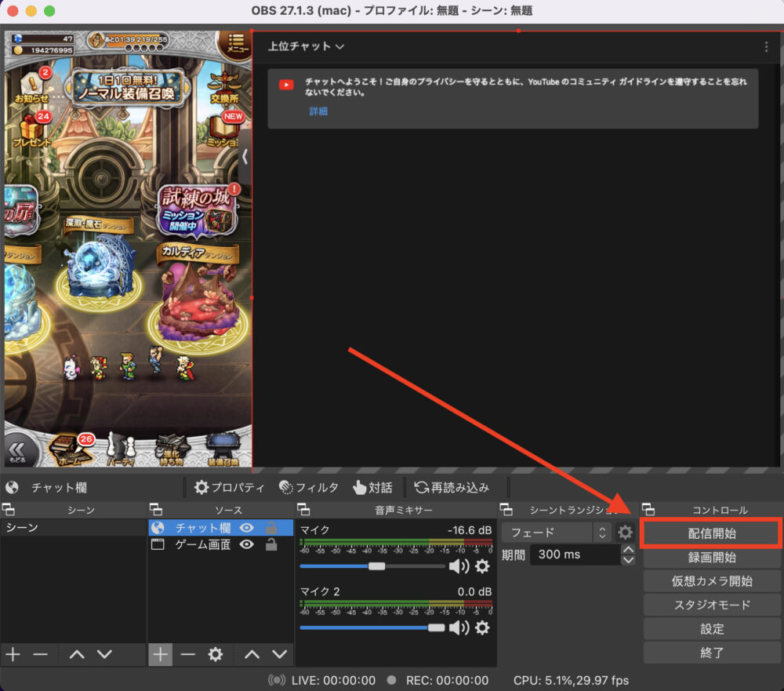Mute the マイク 2 audio channel
Viewport: 784px width, 691px height.
459,628
